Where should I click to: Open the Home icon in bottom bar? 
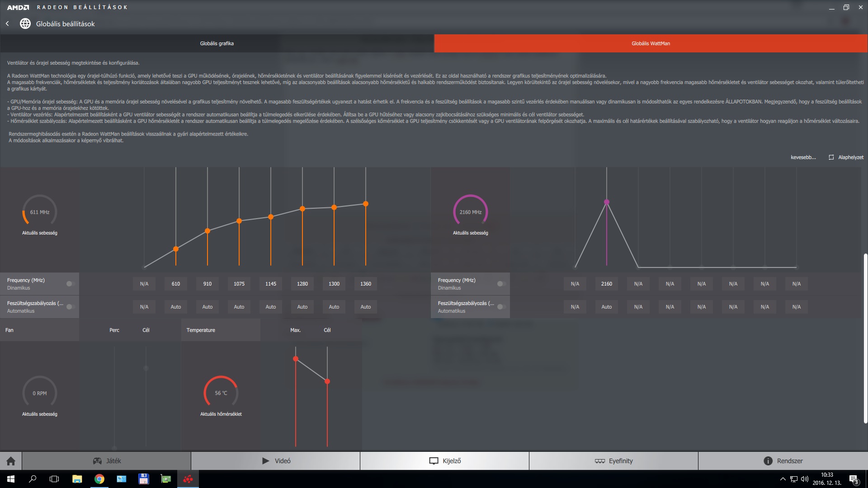click(11, 461)
